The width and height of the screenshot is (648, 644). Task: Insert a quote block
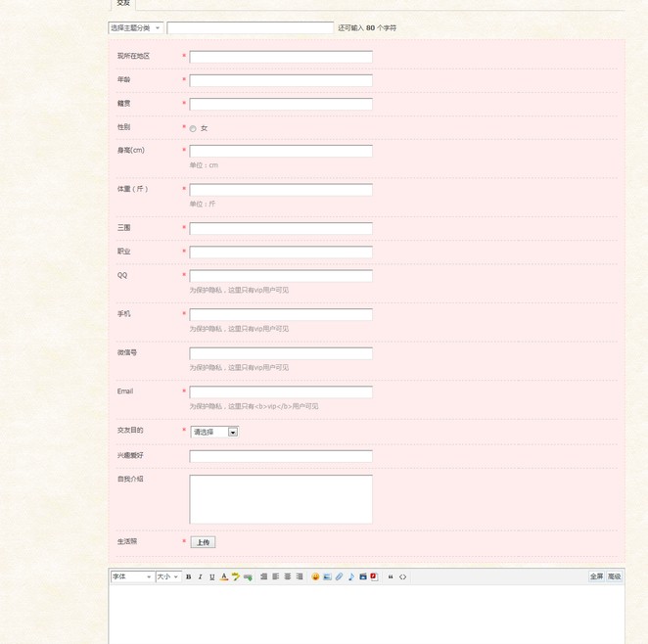(391, 576)
